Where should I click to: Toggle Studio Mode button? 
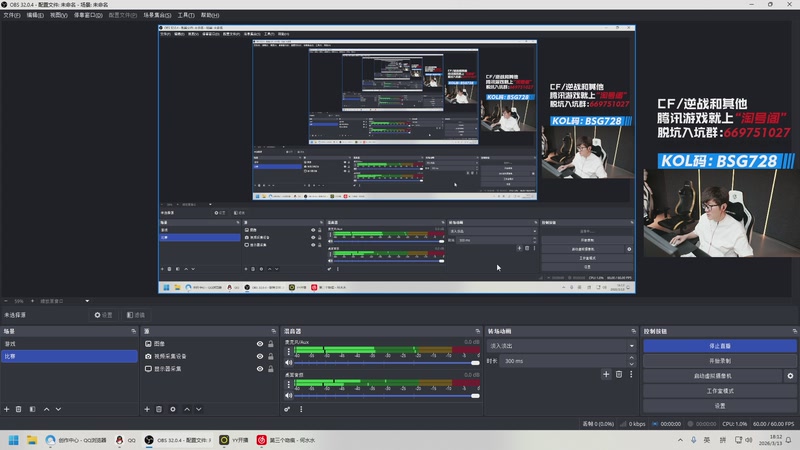[x=719, y=391]
